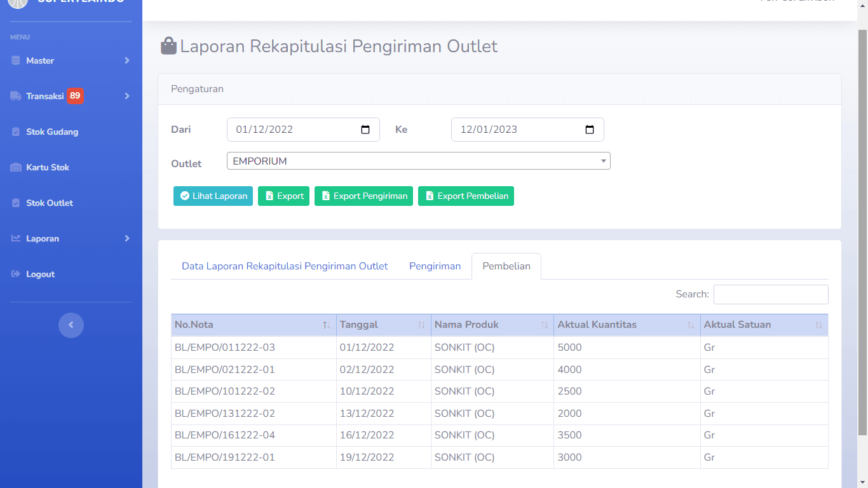Open Stok Gudang from the sidebar

click(x=52, y=132)
